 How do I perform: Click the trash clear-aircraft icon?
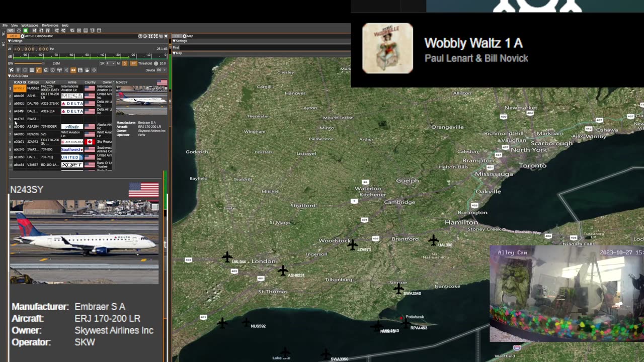pos(18,70)
